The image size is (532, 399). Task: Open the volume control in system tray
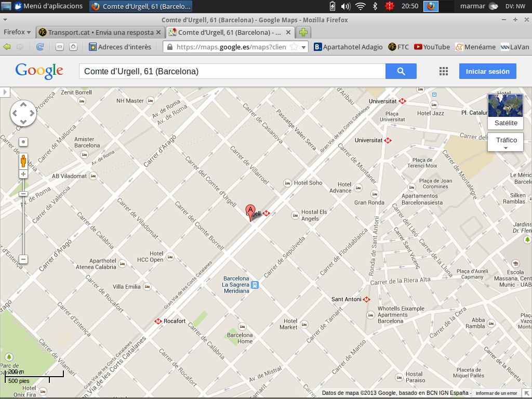[x=345, y=6]
